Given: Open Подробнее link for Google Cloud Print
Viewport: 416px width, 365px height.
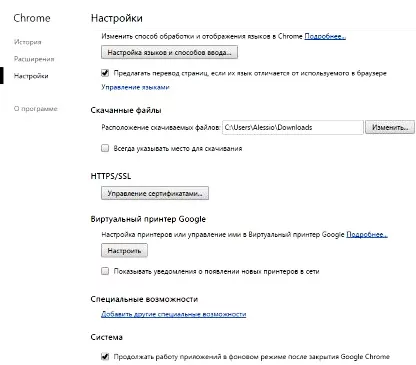Looking at the screenshot, I should point(367,235).
